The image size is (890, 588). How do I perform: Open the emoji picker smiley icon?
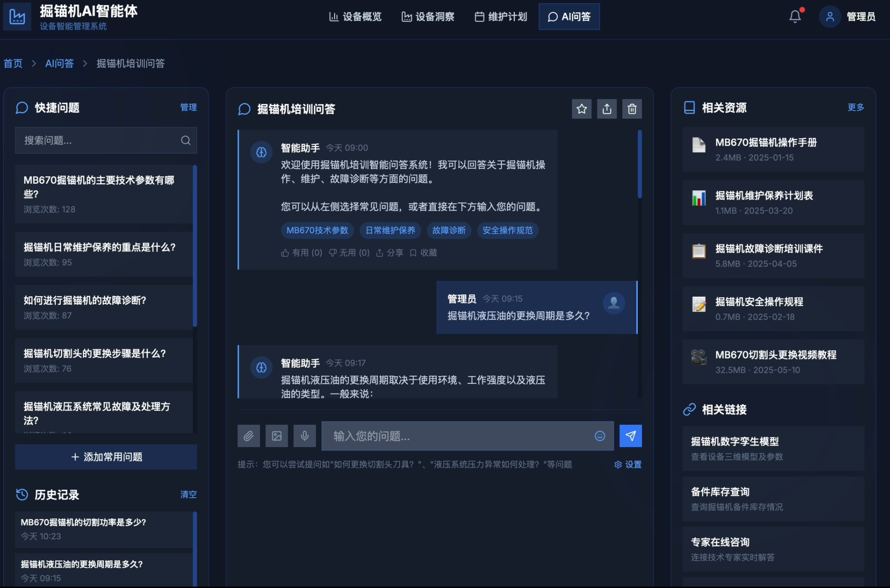point(600,436)
